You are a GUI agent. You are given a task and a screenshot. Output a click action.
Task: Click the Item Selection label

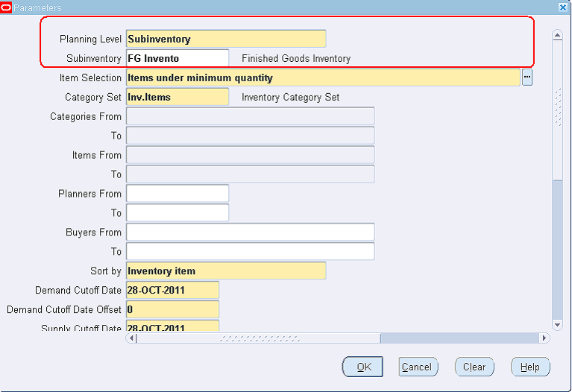pyautogui.click(x=90, y=78)
